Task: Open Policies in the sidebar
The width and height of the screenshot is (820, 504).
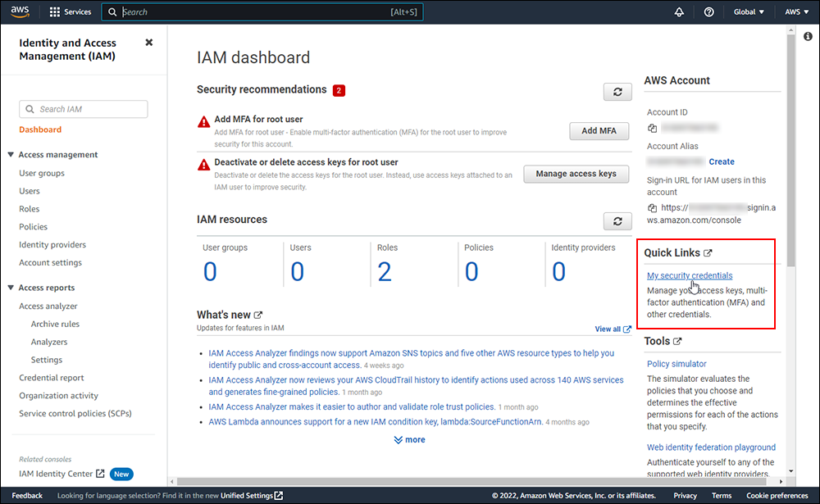Action: point(33,226)
